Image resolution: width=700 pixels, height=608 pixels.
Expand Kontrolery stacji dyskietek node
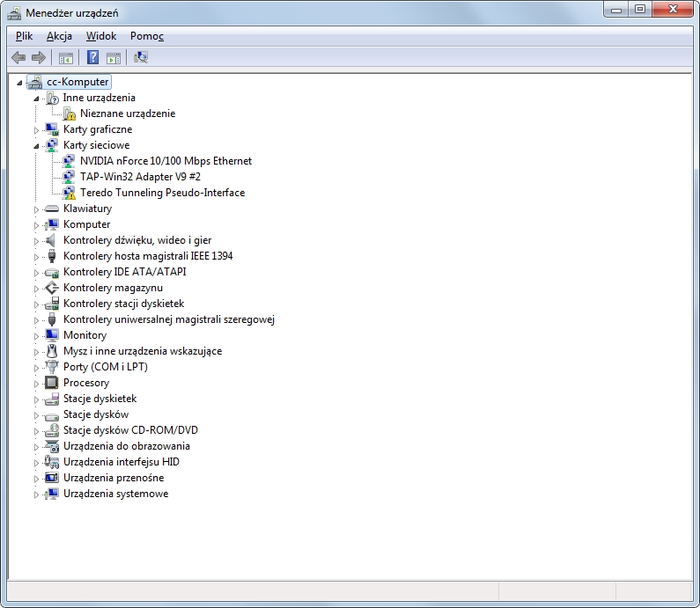(x=36, y=304)
